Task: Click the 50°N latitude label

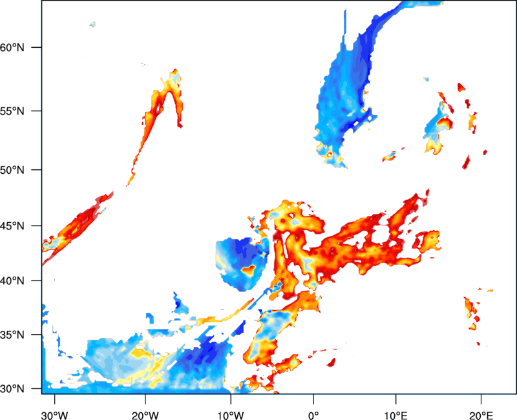Action: pos(12,170)
